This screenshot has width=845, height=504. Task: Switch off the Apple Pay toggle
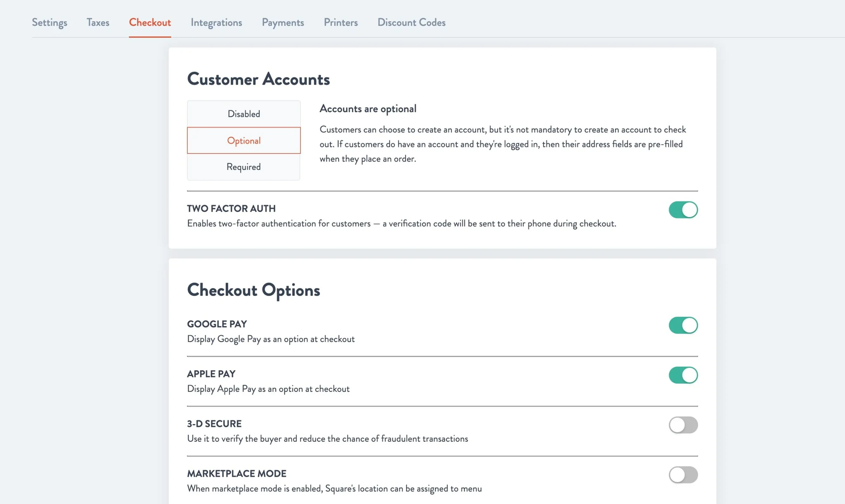[x=683, y=375]
